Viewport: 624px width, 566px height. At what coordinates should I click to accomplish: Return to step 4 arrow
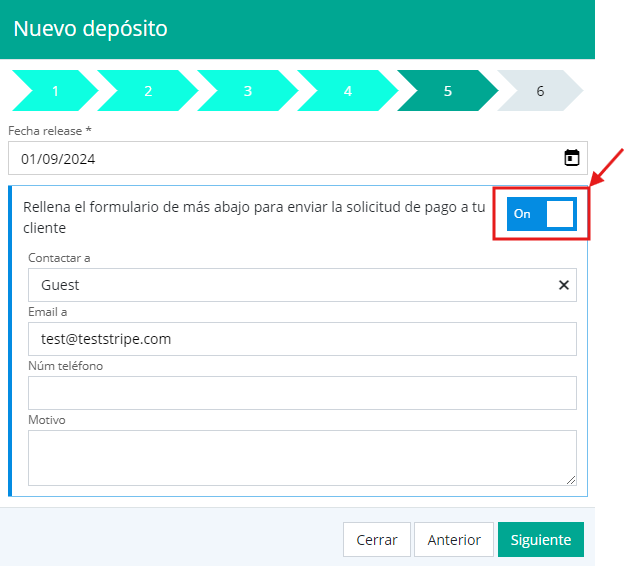[x=347, y=91]
